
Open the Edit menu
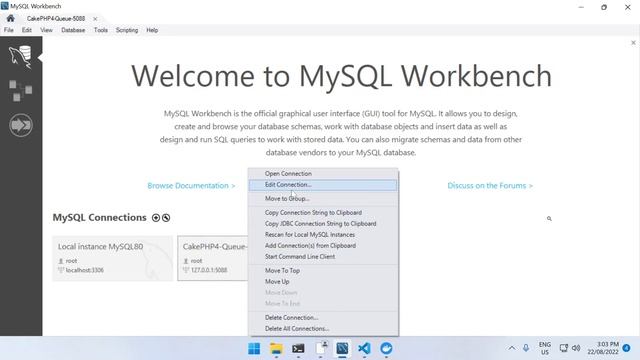point(27,30)
